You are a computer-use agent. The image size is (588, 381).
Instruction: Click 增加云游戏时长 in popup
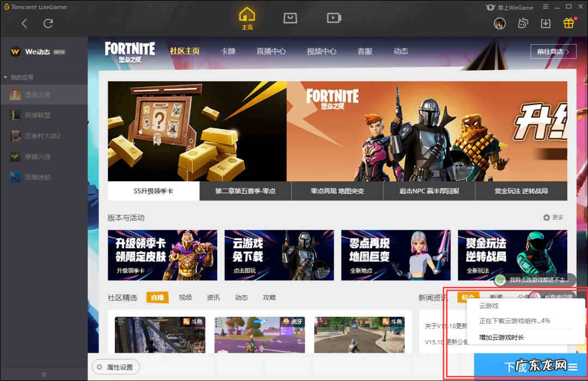coord(501,337)
